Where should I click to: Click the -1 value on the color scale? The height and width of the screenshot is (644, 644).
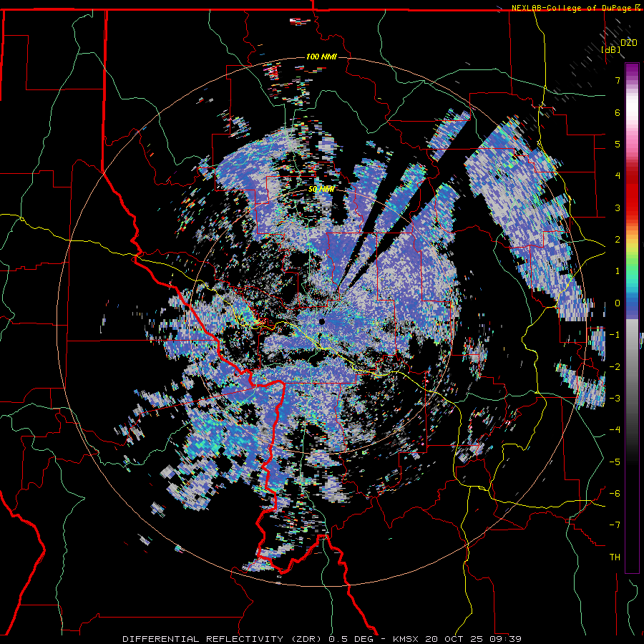coord(615,335)
